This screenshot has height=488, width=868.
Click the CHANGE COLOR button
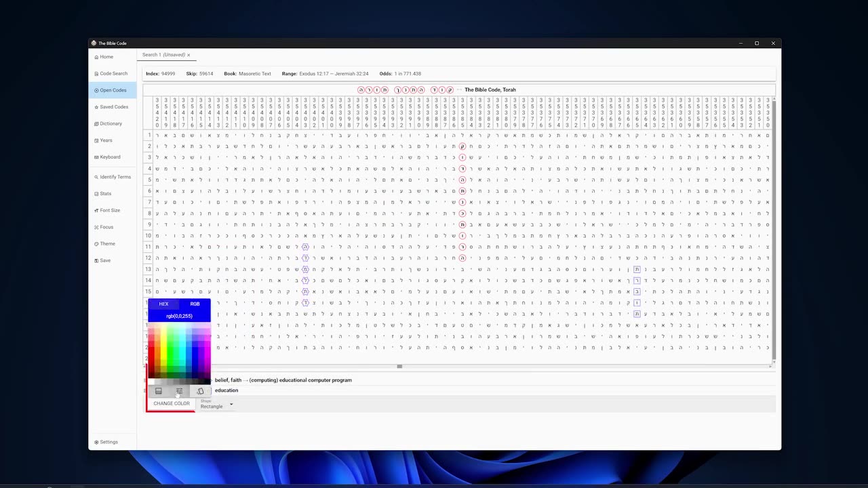coord(172,403)
